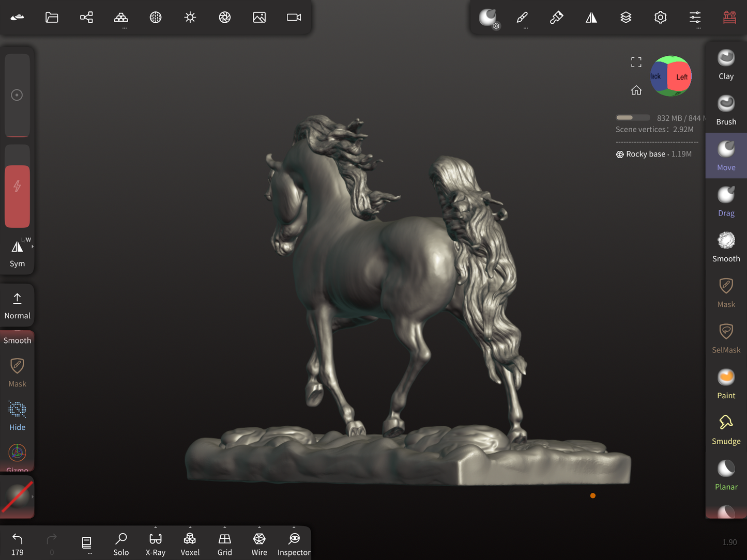
Task: Pick the Paint tool
Action: coord(726,384)
